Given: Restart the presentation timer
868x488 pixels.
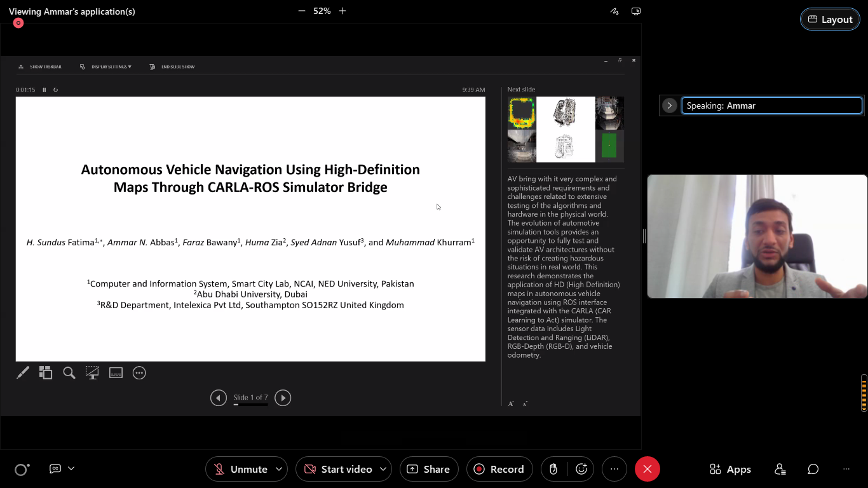Looking at the screenshot, I should (x=56, y=90).
